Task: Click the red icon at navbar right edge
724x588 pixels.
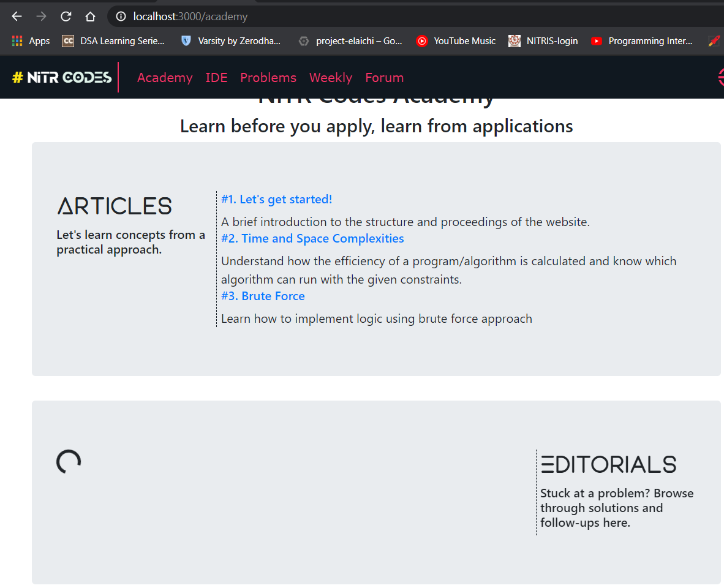Action: click(x=720, y=78)
